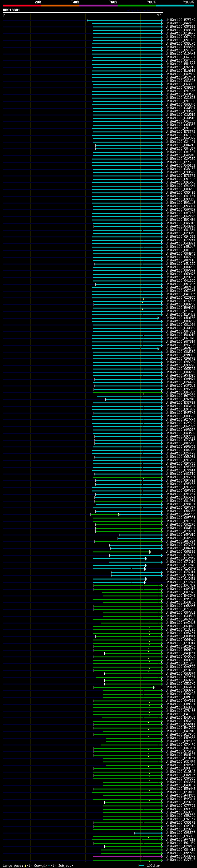Click the Large gaps legend text

click(x=38, y=865)
